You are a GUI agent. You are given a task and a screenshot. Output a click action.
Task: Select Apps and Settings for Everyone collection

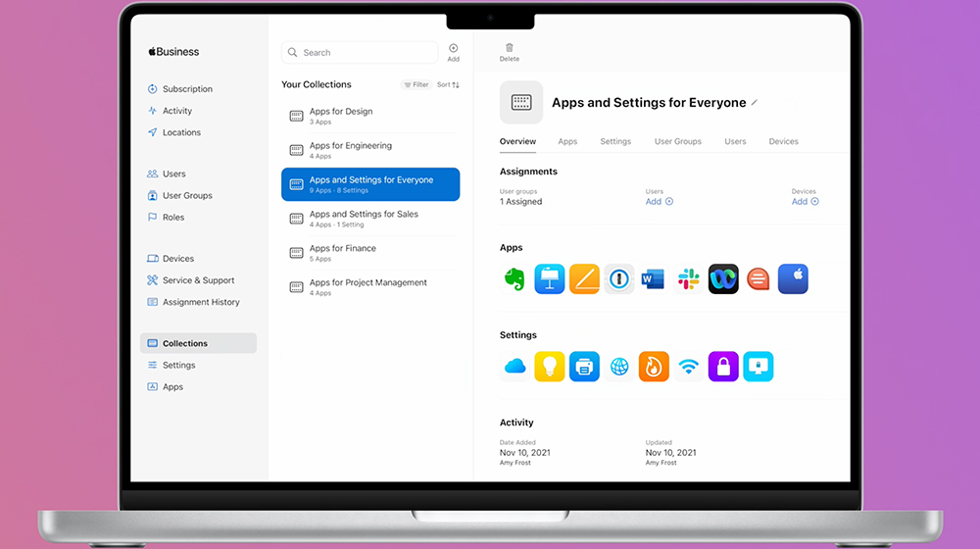[x=370, y=184]
